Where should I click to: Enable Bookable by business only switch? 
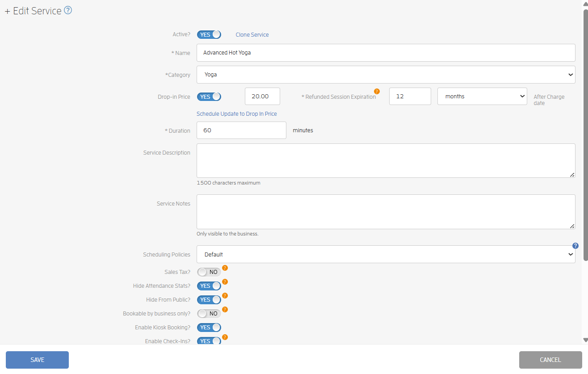click(x=209, y=314)
